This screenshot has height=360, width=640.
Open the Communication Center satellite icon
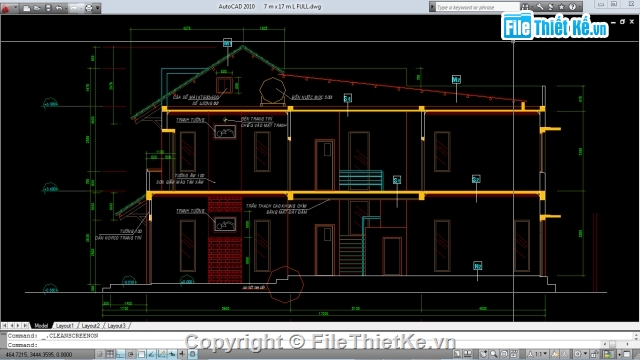551,7
